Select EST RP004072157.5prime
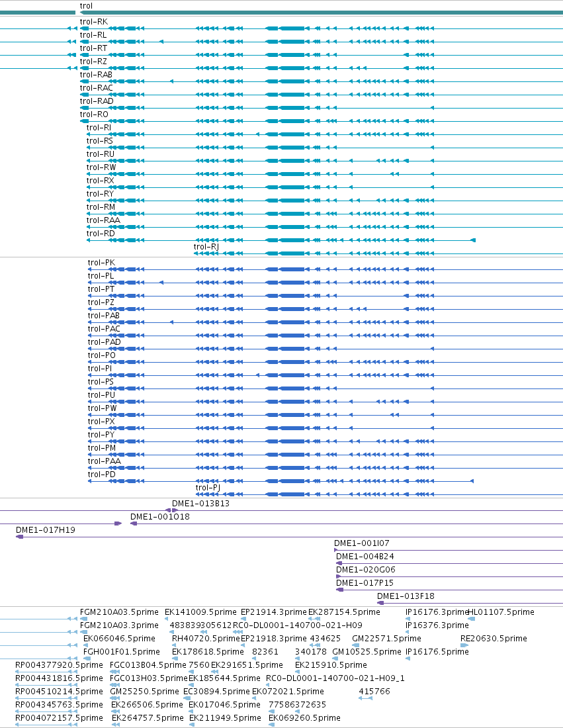Screen dimensions: 563x728 point(59,718)
